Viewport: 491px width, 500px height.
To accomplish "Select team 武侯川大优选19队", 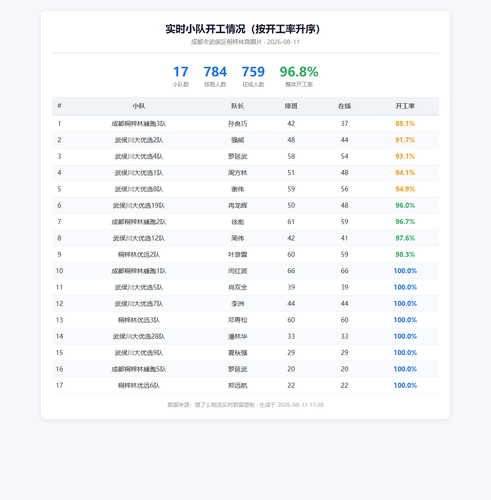I will pos(139,205).
